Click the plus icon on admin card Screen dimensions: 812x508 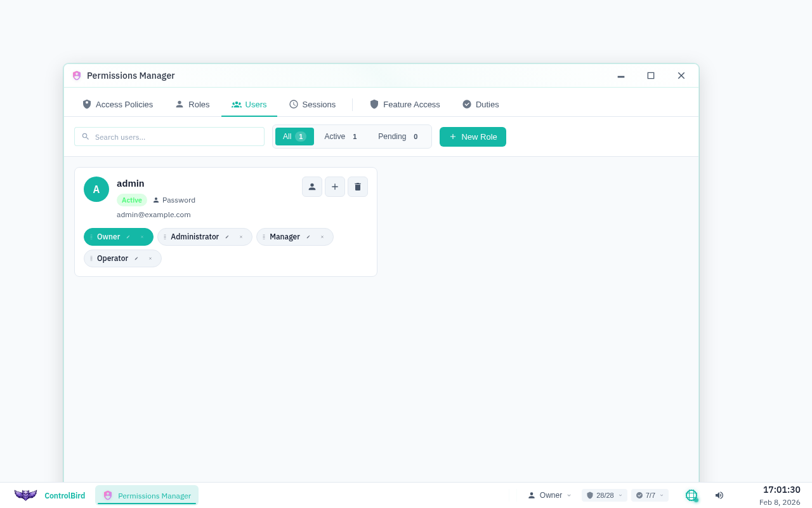click(x=335, y=187)
